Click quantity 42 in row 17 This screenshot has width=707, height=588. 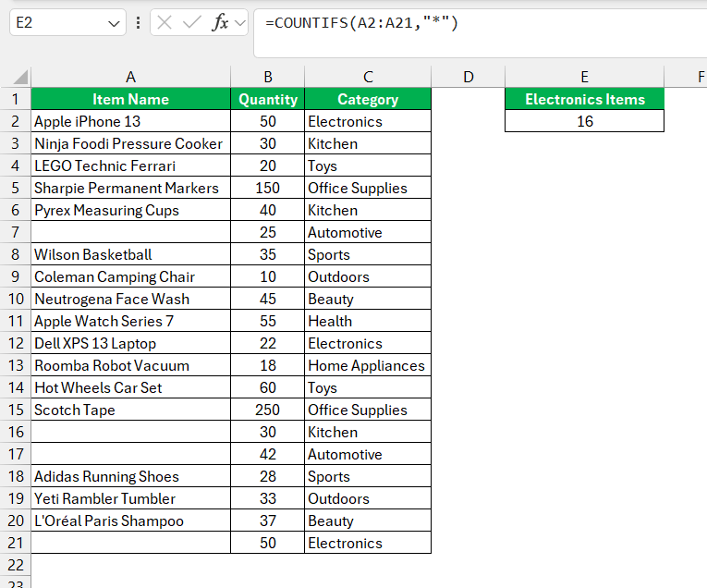point(268,454)
